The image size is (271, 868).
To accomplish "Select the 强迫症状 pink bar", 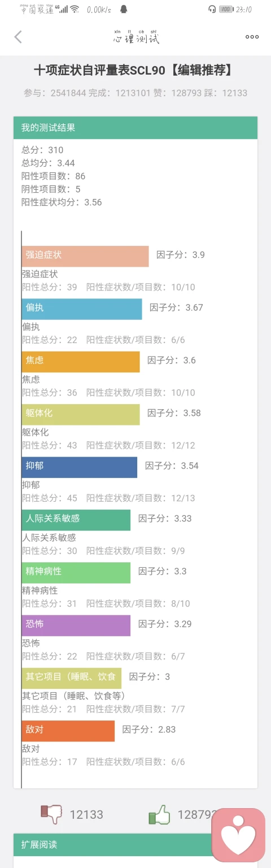I will coord(85,256).
